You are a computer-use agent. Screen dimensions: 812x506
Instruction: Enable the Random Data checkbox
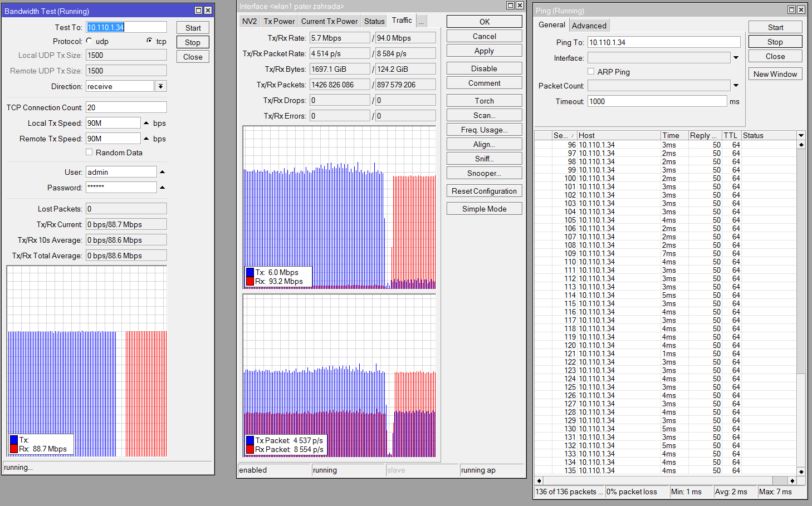[x=89, y=152]
